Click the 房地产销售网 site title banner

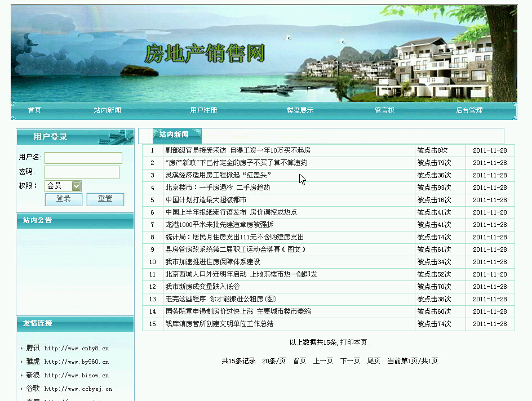(205, 54)
